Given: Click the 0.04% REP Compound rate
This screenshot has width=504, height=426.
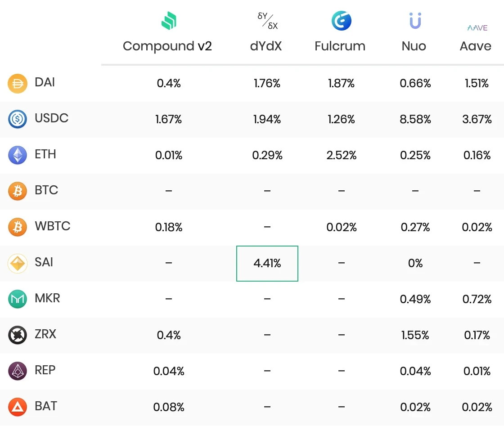Looking at the screenshot, I should 169,371.
